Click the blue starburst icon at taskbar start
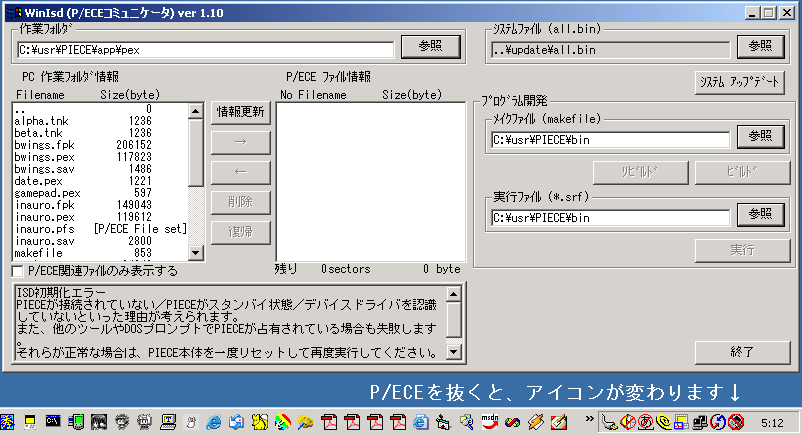The width and height of the screenshot is (802, 435). (x=7, y=422)
